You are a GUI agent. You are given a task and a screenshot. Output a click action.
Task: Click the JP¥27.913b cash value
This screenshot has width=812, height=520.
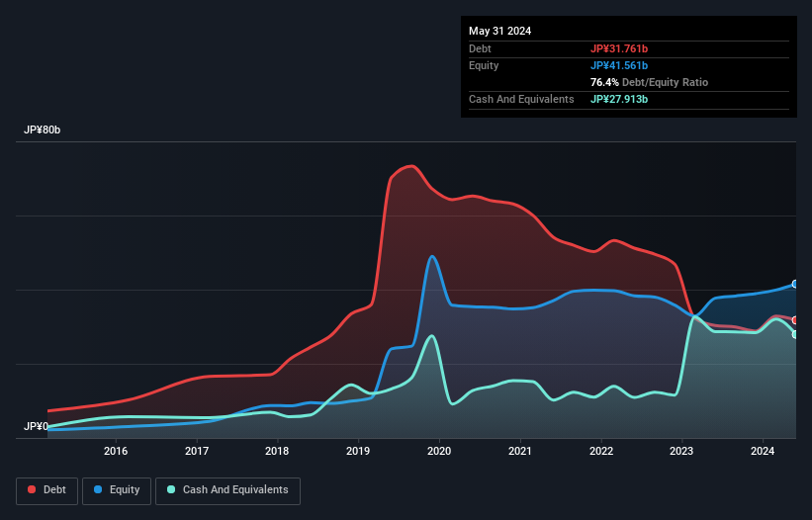click(619, 99)
